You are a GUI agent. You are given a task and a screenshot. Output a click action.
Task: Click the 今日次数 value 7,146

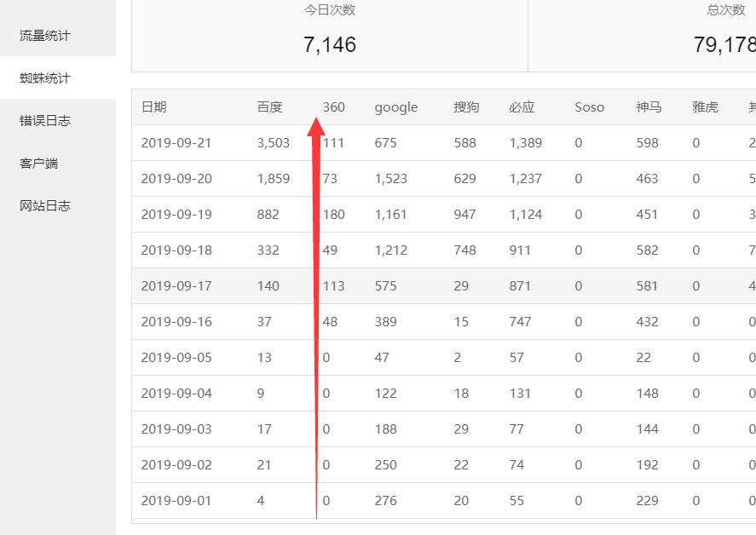[x=330, y=45]
